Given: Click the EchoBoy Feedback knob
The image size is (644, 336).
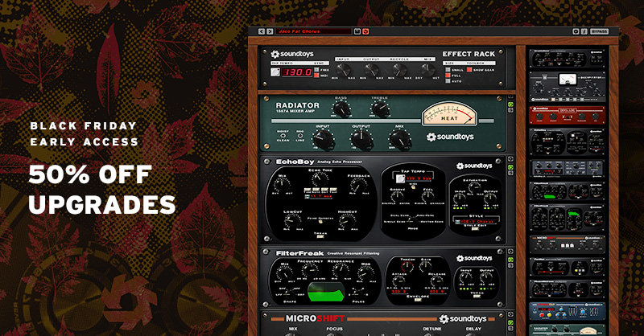Looking at the screenshot, I should point(357,185).
